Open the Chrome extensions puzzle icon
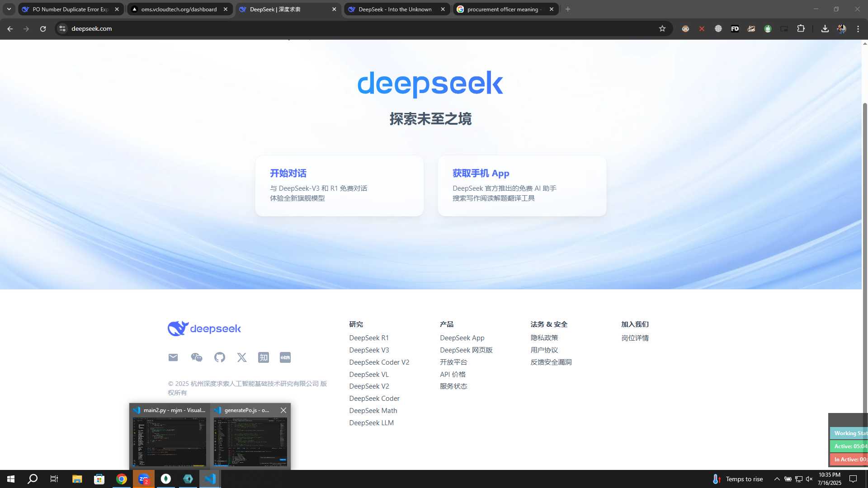 (801, 28)
